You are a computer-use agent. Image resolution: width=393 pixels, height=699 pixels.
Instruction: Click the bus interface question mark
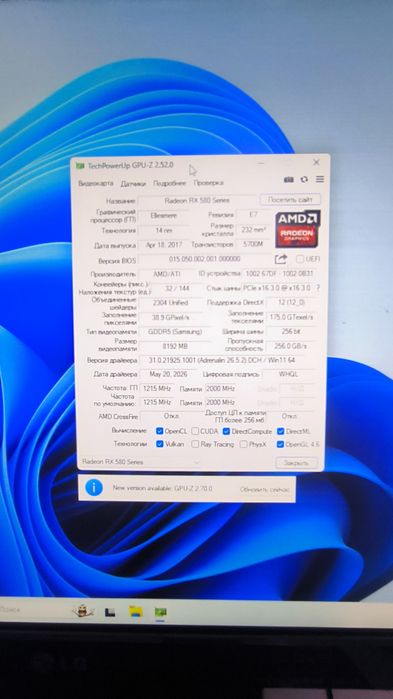318,288
